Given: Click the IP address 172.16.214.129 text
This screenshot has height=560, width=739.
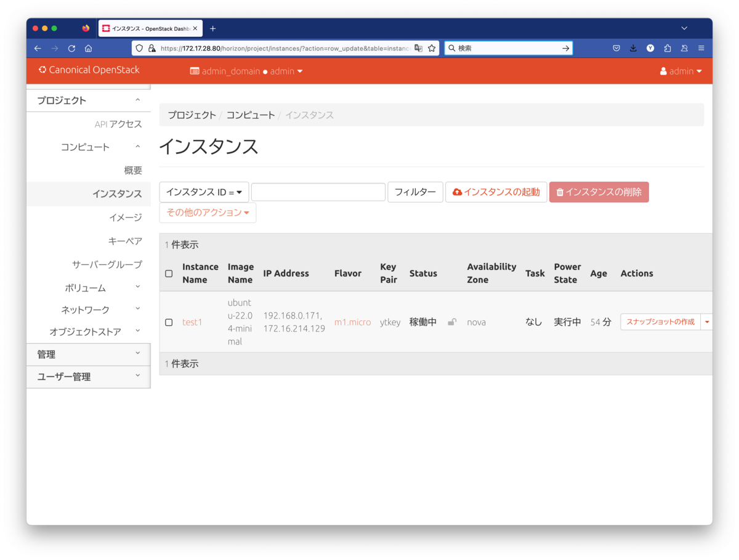Looking at the screenshot, I should (294, 329).
